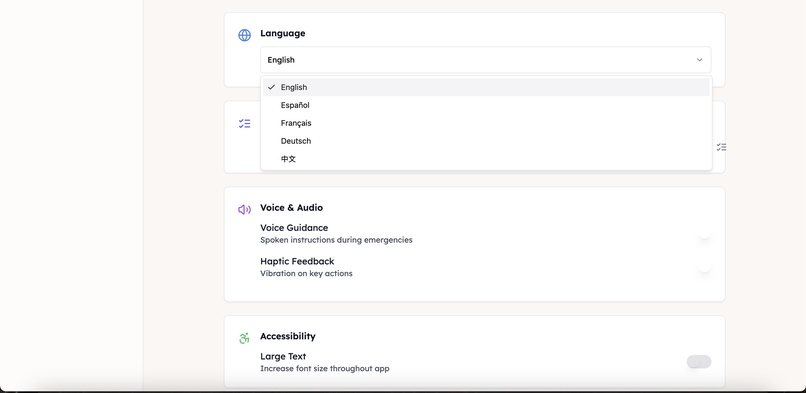Click the Large Text label

click(283, 356)
